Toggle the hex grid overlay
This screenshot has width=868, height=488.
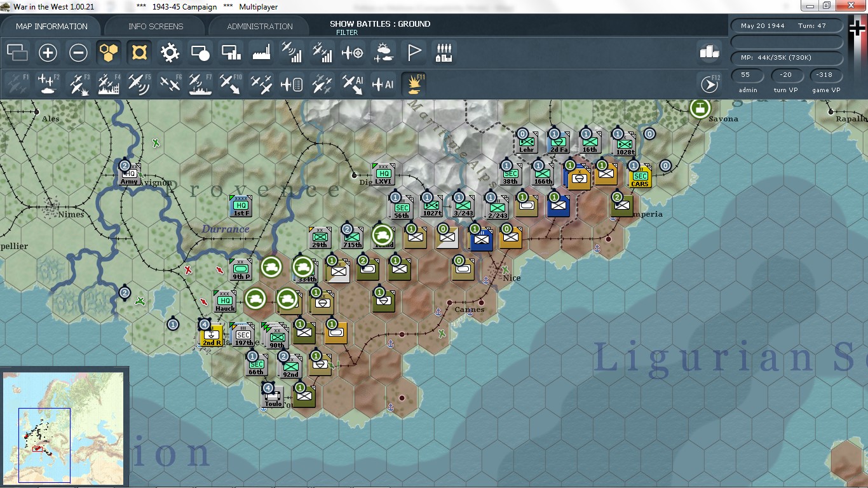(x=109, y=52)
